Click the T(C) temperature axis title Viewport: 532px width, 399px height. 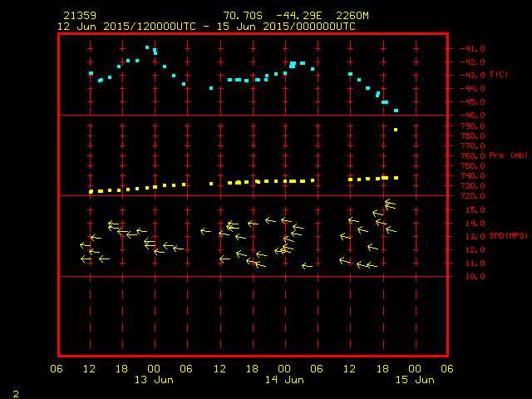pos(499,74)
